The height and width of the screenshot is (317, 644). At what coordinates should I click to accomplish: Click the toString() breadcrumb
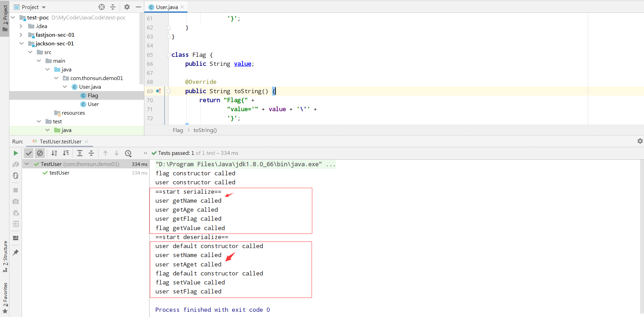click(x=205, y=130)
